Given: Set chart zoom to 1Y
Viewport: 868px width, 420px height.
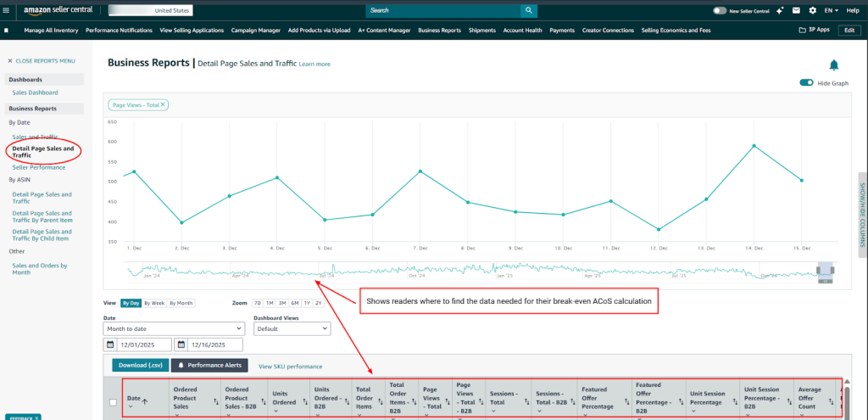Looking at the screenshot, I should pyautogui.click(x=307, y=303).
